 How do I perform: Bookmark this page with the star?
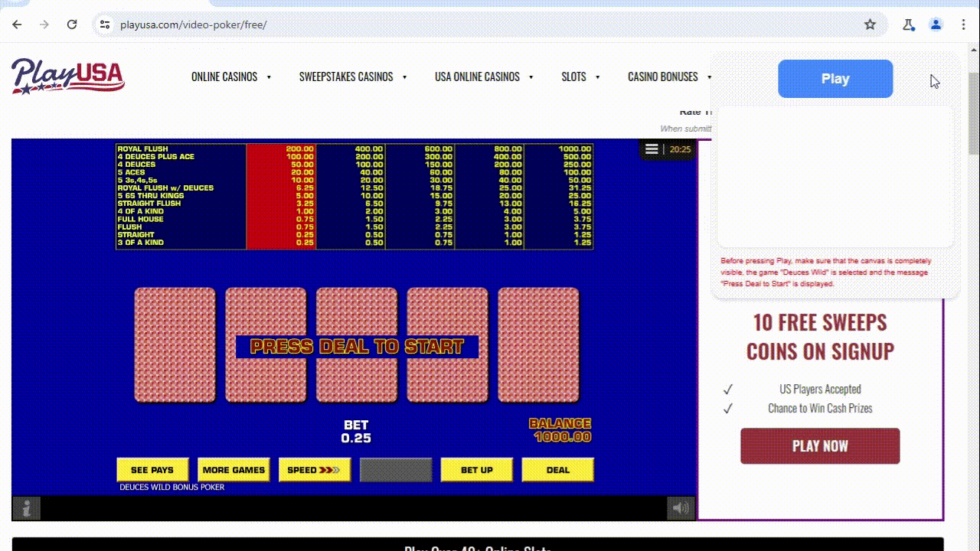(x=870, y=24)
